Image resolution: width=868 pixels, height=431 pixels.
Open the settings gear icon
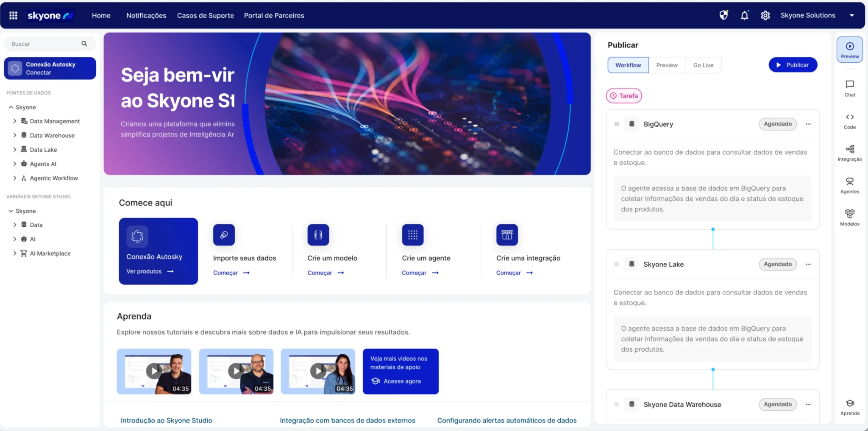point(765,15)
